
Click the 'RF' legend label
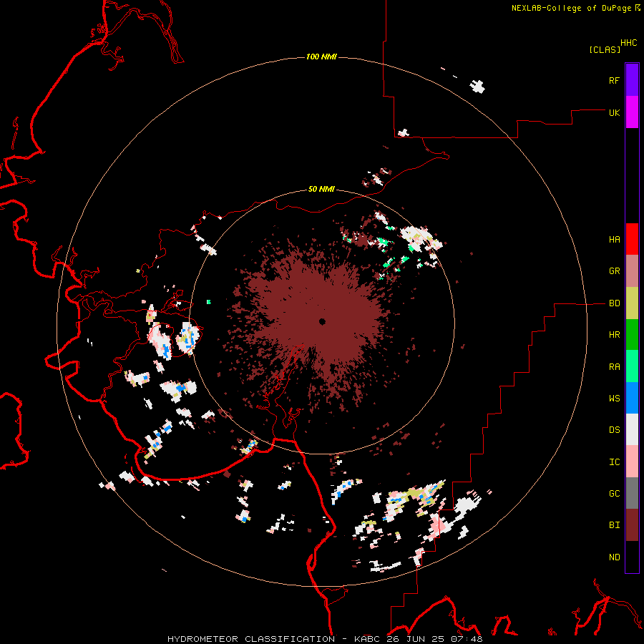(x=614, y=80)
